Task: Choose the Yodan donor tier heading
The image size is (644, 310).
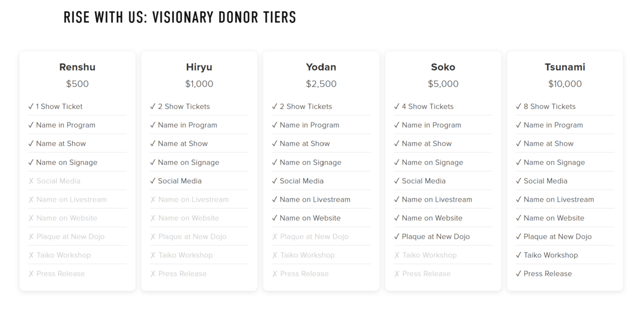Action: [x=321, y=67]
